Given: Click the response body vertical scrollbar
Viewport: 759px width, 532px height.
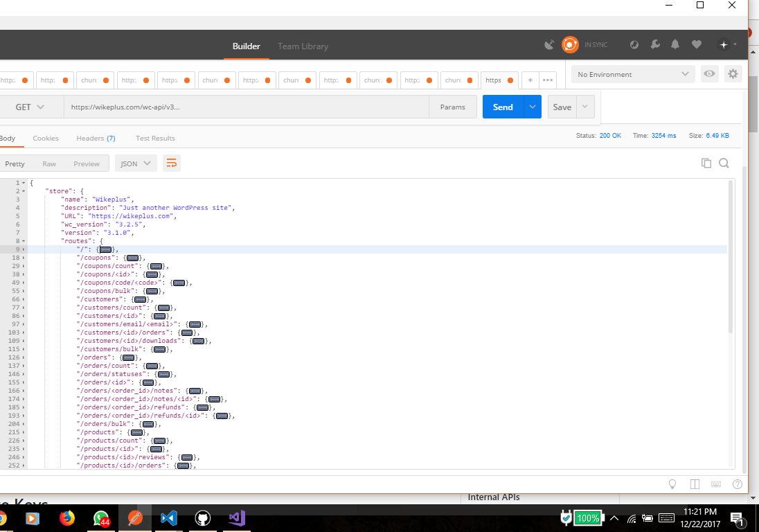Looking at the screenshot, I should [x=731, y=256].
